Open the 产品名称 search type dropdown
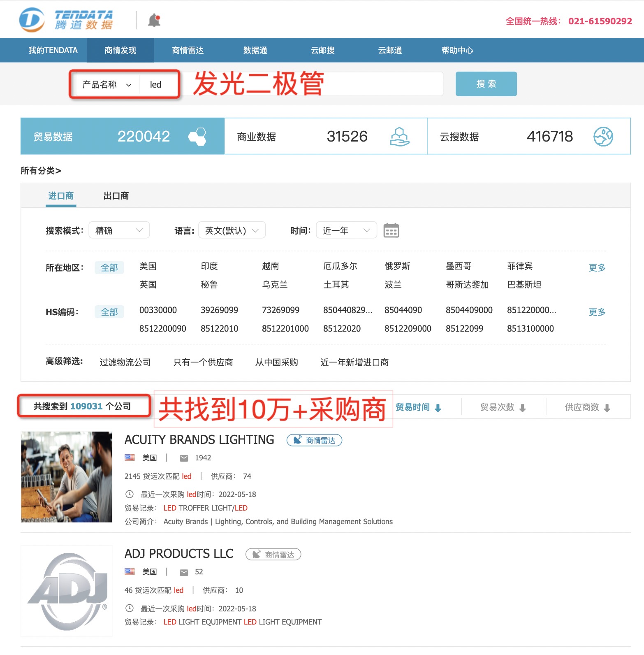The height and width of the screenshot is (655, 644). (107, 85)
